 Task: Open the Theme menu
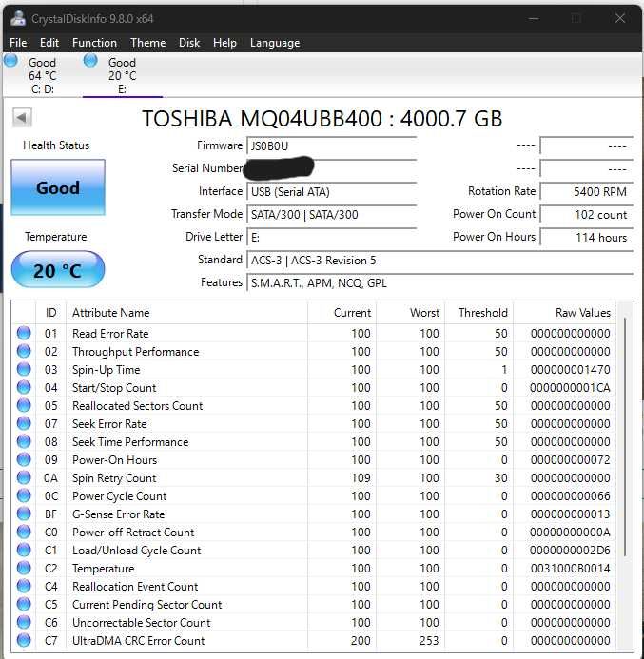pyautogui.click(x=148, y=43)
